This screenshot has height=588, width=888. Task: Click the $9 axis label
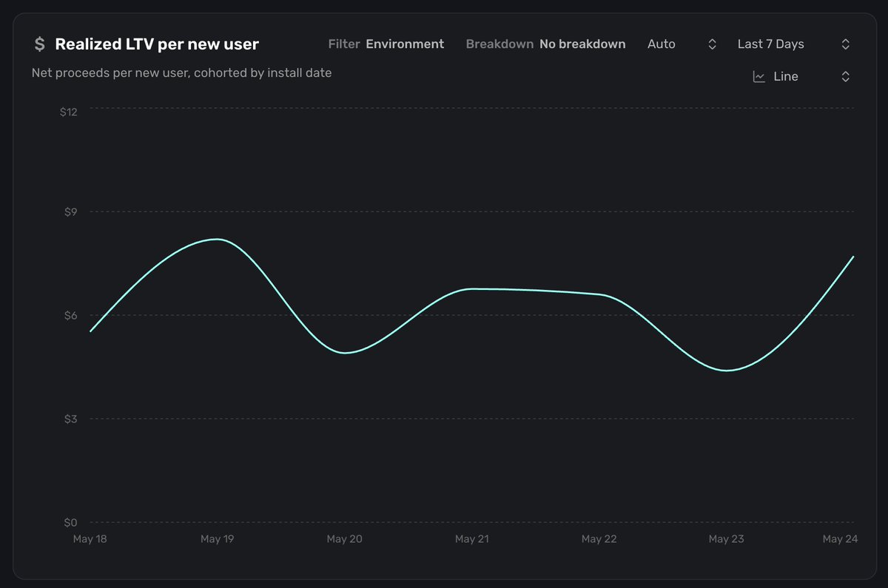[71, 212]
